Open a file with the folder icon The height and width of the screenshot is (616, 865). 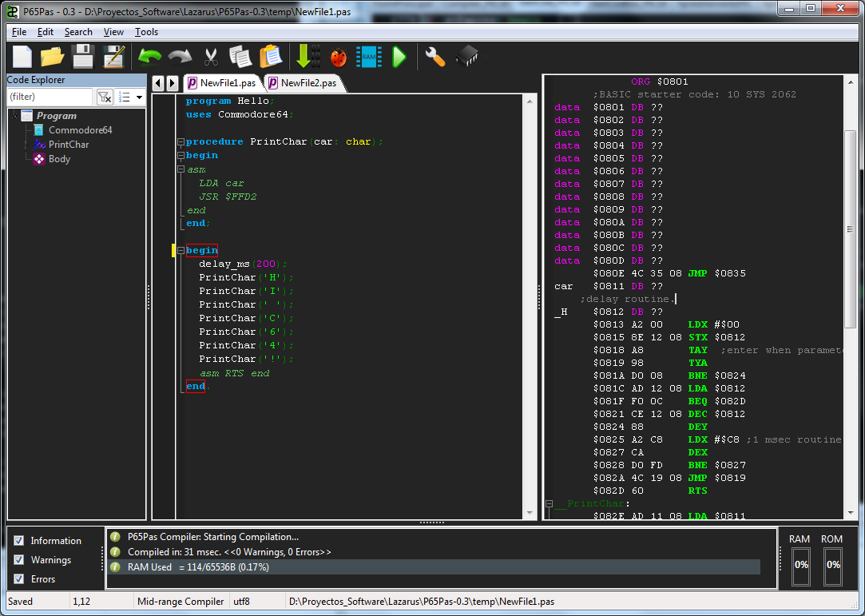click(53, 57)
